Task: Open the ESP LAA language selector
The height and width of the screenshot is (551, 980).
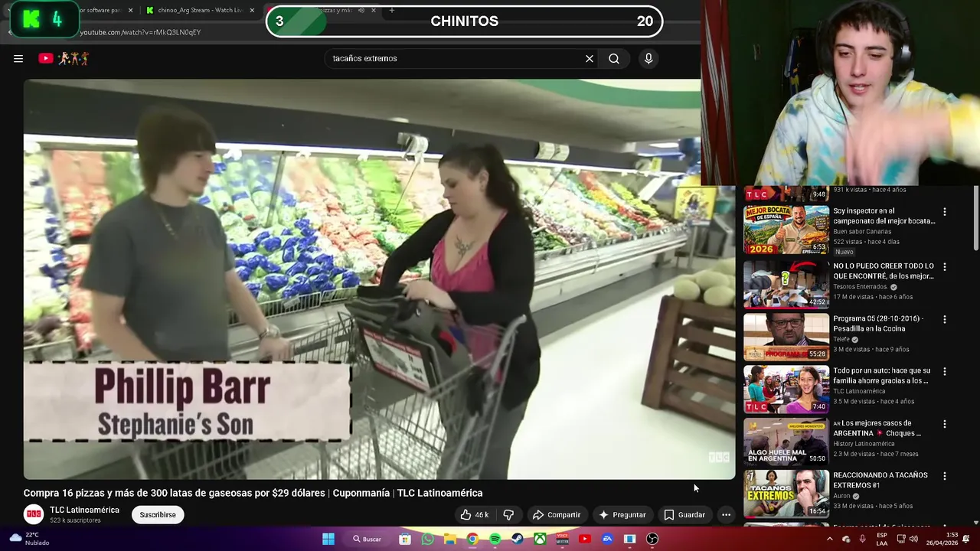Action: 882,539
